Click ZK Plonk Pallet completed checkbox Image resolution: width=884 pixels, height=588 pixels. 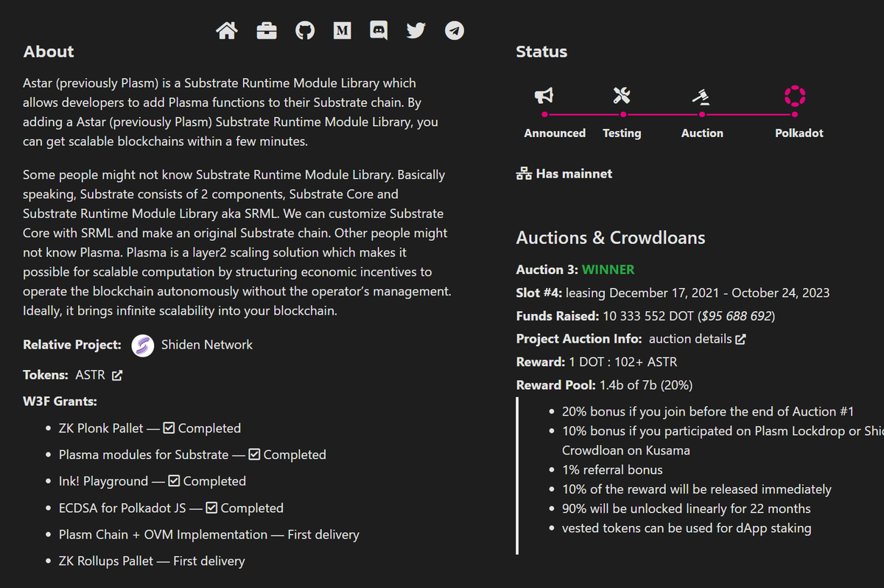click(x=169, y=428)
